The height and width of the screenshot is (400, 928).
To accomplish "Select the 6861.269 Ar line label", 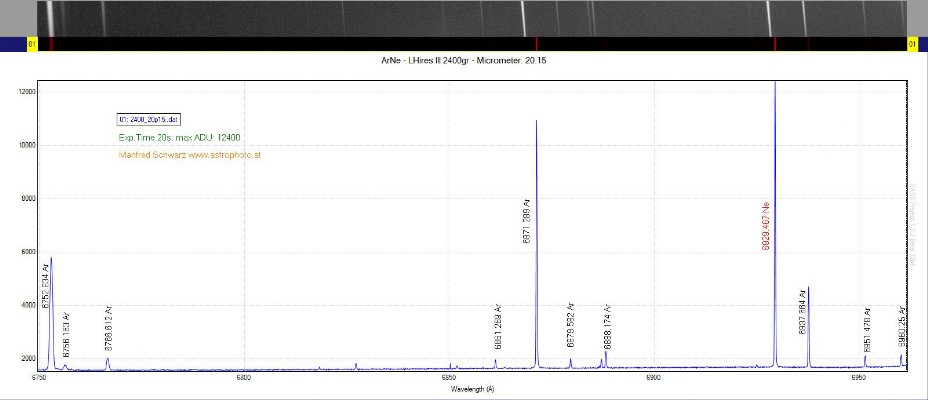I will click(x=498, y=327).
